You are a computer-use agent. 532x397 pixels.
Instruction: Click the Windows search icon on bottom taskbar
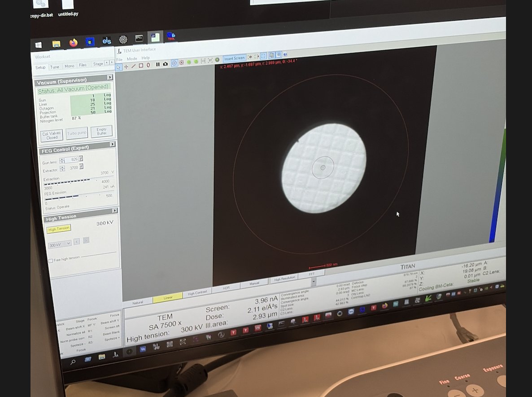click(x=73, y=362)
